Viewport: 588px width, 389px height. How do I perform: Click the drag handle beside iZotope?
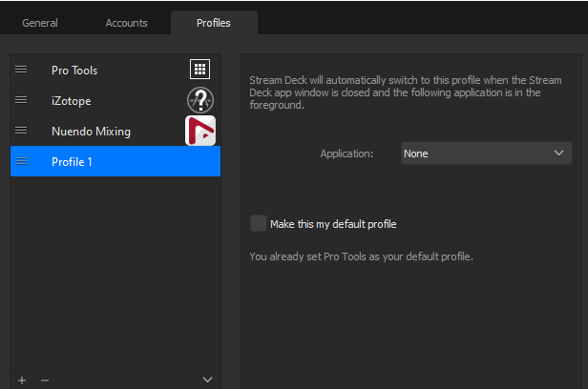[21, 100]
